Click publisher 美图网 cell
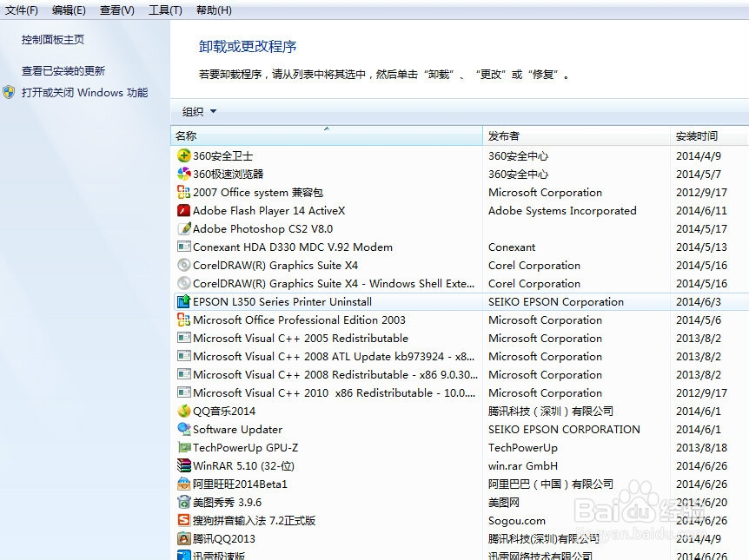 coord(504,502)
